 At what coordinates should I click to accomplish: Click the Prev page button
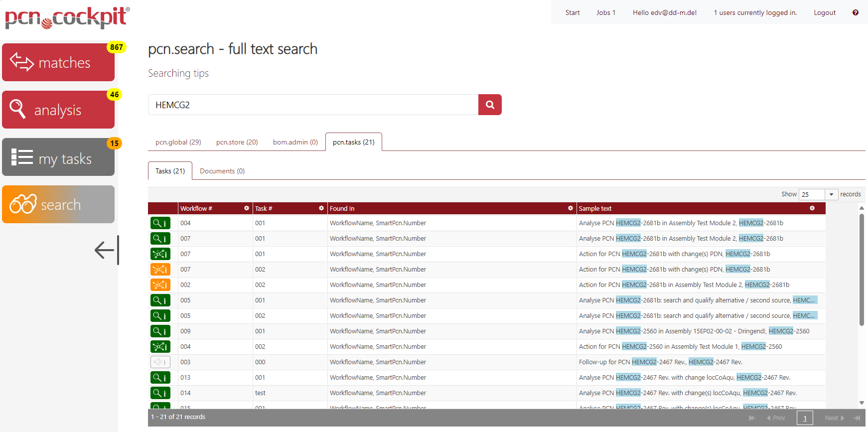click(x=776, y=418)
